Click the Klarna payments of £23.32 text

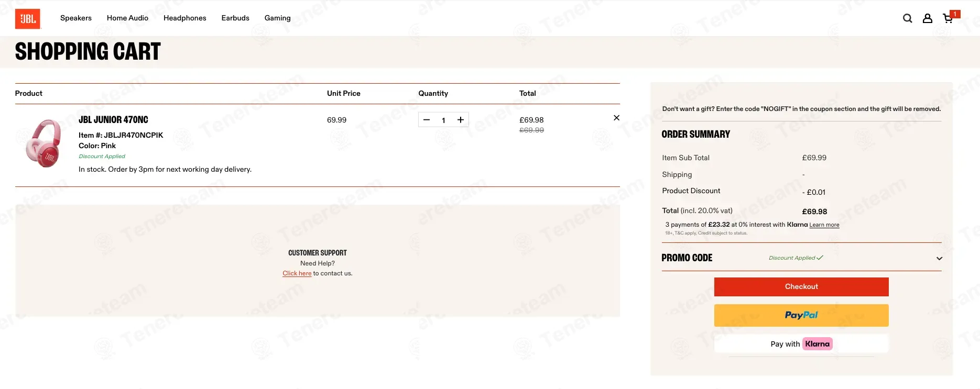[x=736, y=225]
